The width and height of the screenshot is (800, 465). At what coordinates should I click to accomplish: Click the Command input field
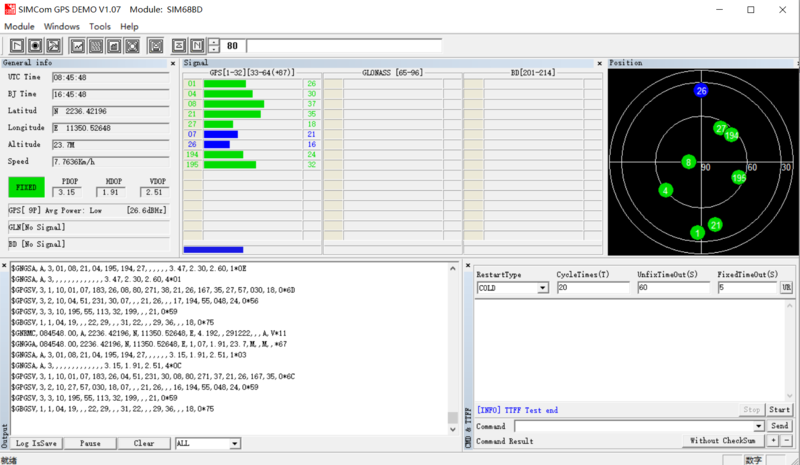point(634,426)
